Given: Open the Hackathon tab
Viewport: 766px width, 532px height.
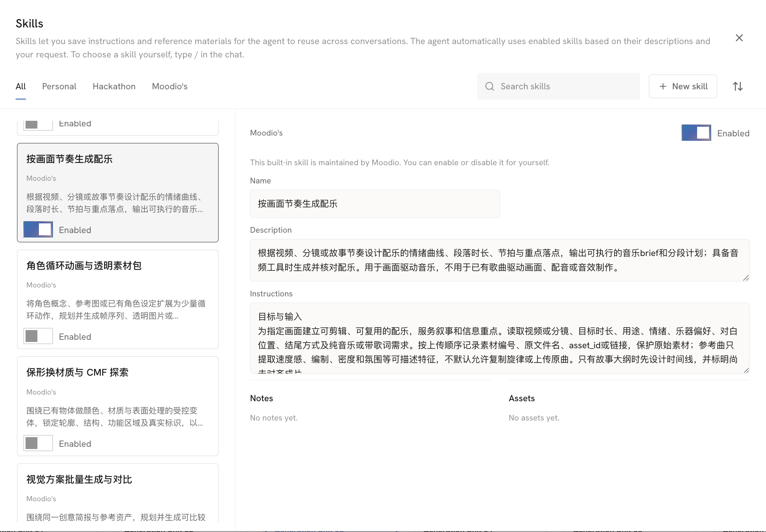Looking at the screenshot, I should (x=114, y=86).
